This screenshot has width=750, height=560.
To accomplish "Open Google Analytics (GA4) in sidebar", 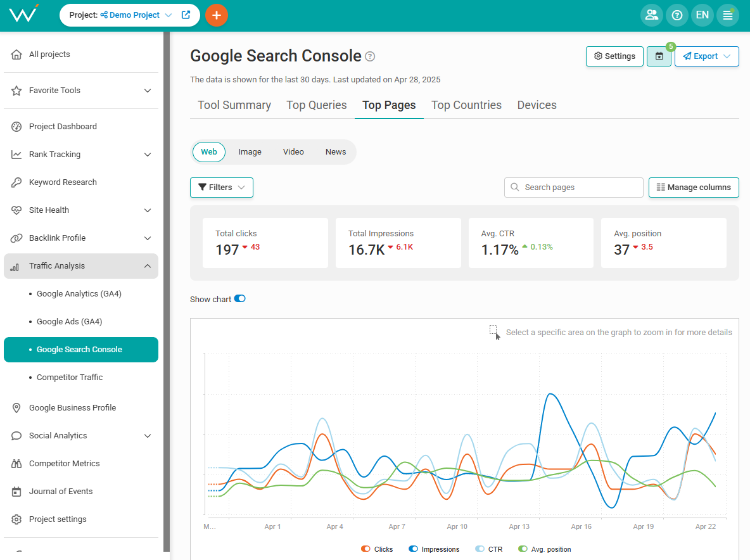I will coord(79,294).
